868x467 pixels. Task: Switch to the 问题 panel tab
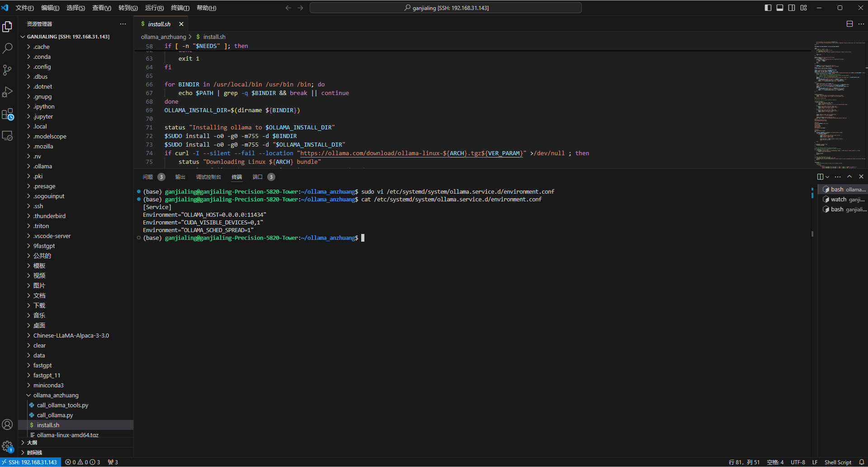point(154,177)
